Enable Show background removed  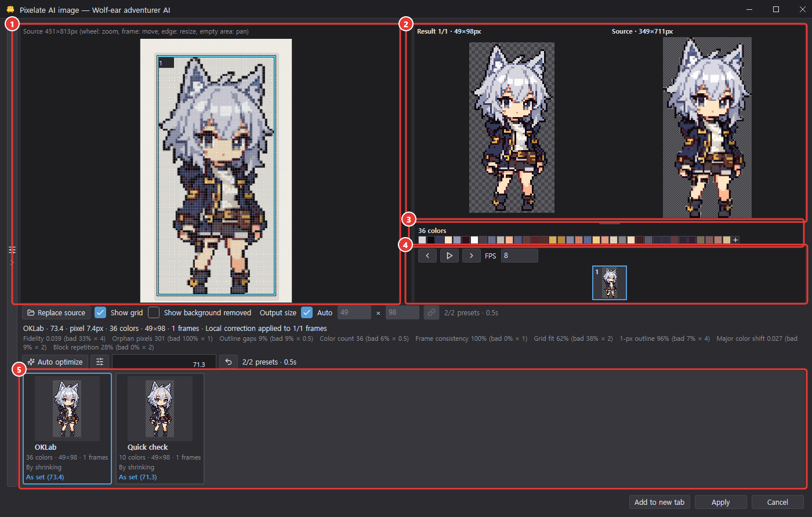[x=154, y=313]
